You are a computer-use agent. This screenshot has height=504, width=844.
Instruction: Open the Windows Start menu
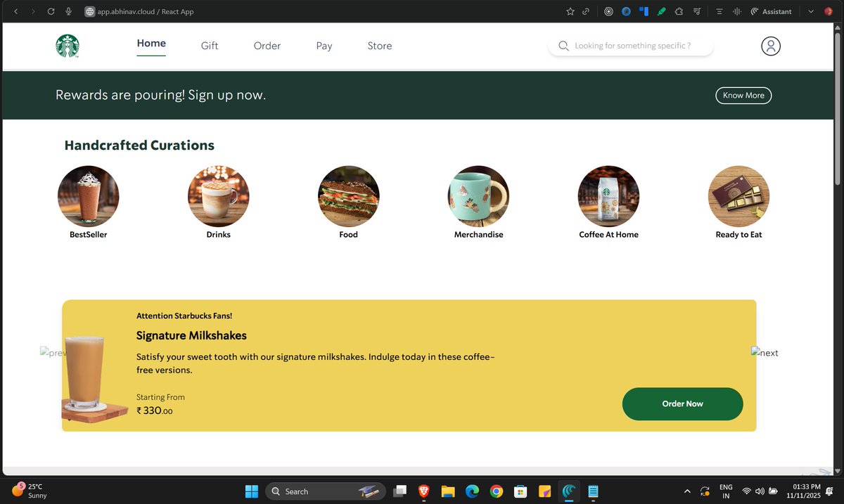coord(252,491)
